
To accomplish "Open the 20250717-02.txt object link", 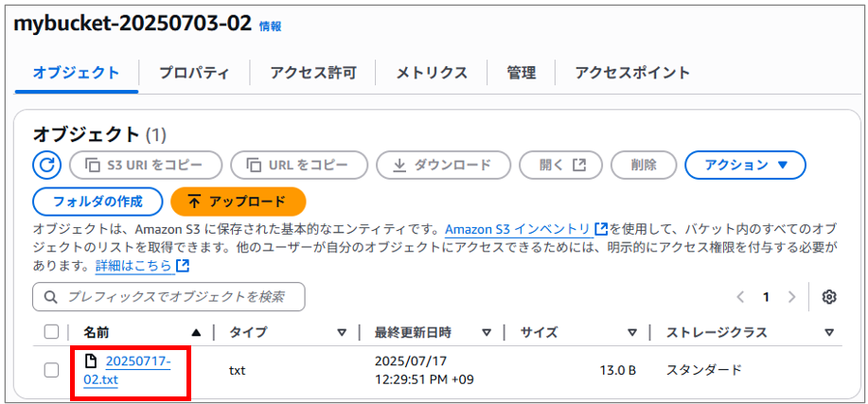I will click(128, 371).
